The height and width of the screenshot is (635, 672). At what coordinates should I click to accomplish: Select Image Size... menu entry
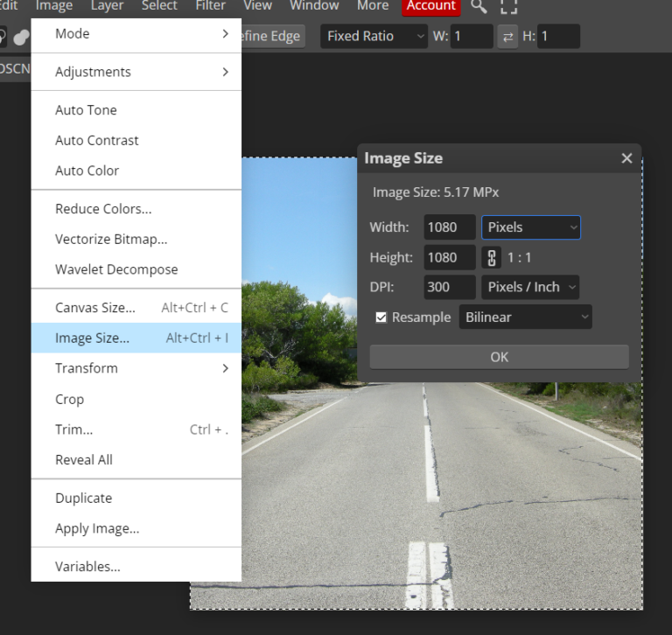click(x=136, y=338)
